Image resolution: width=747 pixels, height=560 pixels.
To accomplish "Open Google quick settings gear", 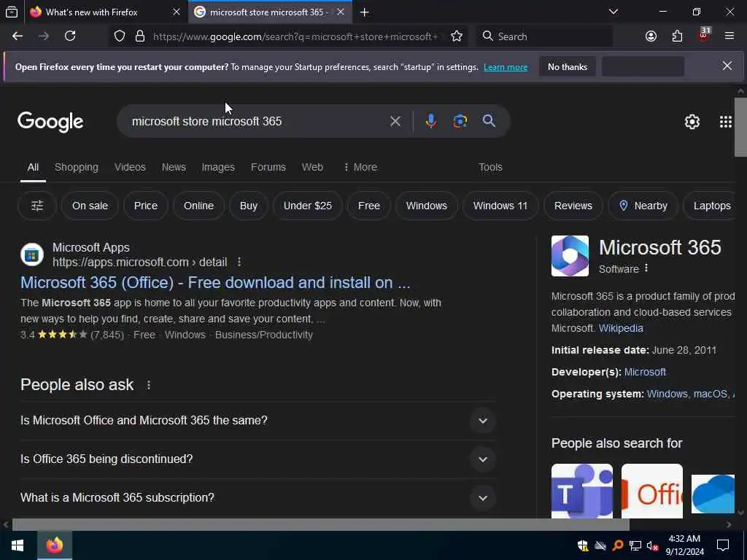I will pyautogui.click(x=692, y=122).
